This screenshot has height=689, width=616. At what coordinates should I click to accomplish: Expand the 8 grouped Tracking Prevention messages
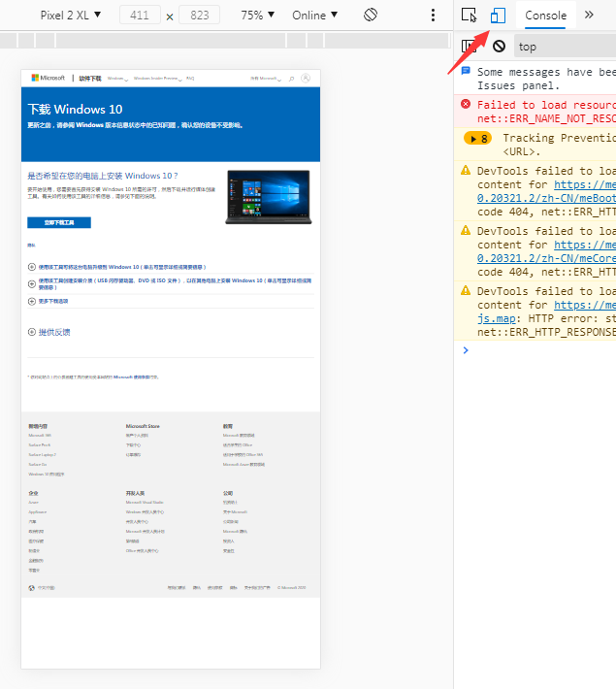coord(477,138)
